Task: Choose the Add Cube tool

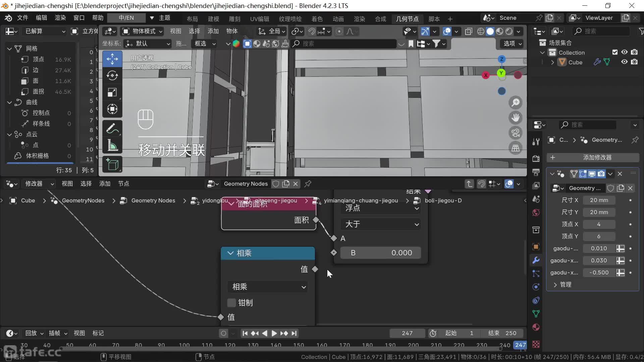Action: pyautogui.click(x=112, y=165)
